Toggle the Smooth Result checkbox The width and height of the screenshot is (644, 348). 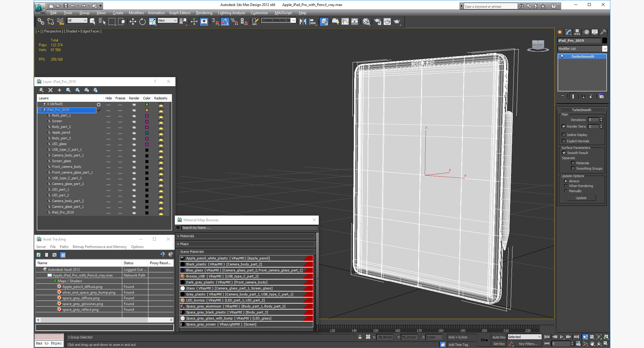(x=564, y=153)
